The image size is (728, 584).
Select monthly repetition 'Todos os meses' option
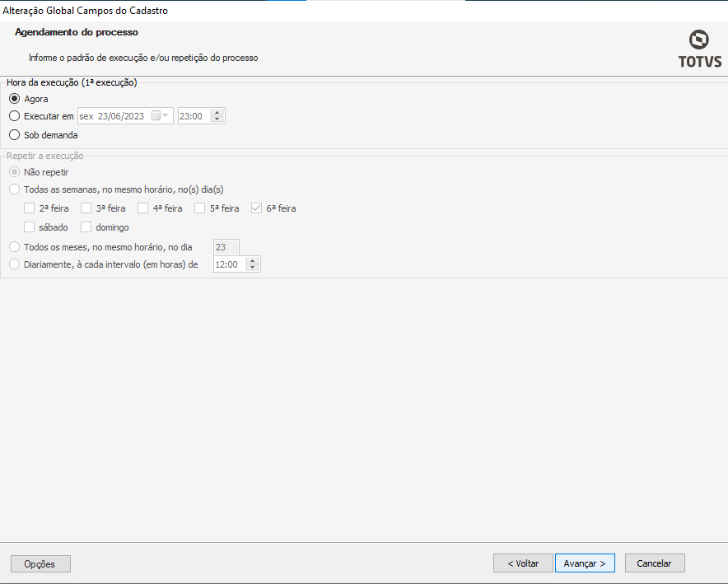[x=14, y=246]
